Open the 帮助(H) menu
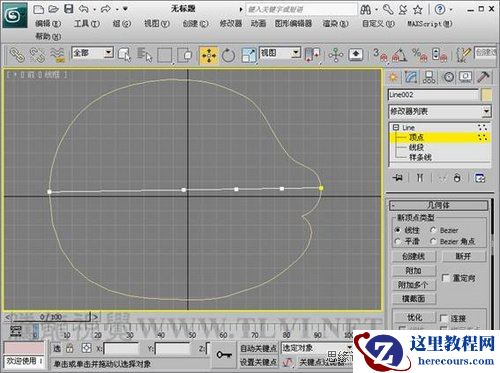 [x=48, y=36]
